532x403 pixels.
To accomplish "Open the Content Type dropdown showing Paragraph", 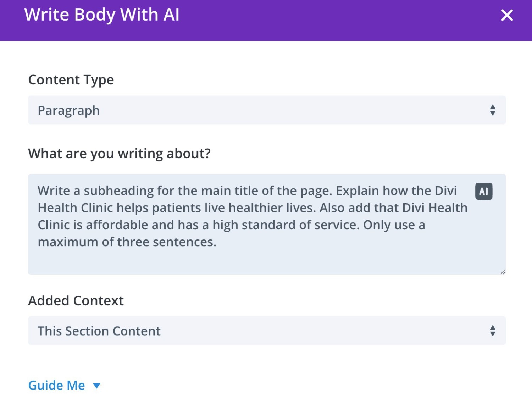I will pos(267,110).
